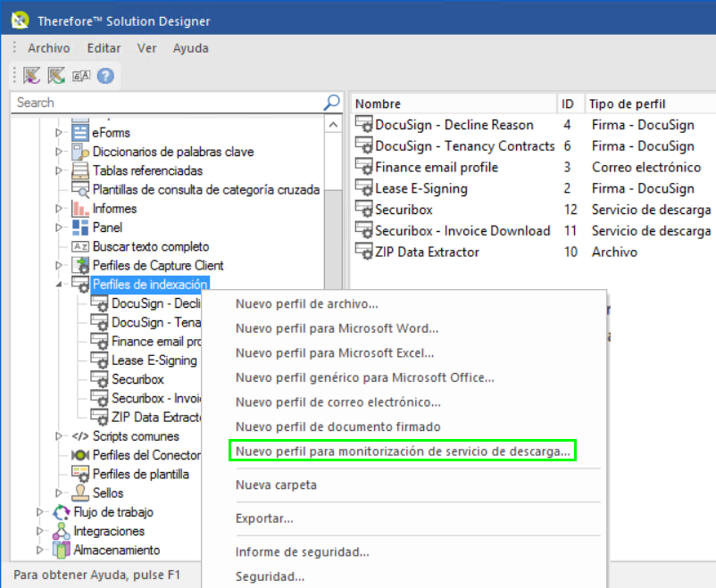Expand the Informes tree node
The height and width of the screenshot is (588, 716).
58,209
